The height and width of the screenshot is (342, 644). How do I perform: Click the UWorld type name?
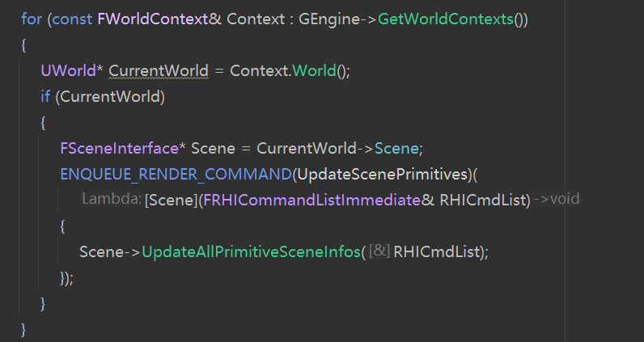click(x=68, y=70)
